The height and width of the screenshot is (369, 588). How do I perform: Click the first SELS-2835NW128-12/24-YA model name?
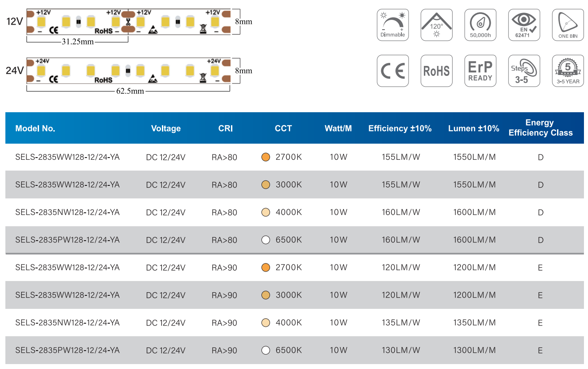(67, 212)
